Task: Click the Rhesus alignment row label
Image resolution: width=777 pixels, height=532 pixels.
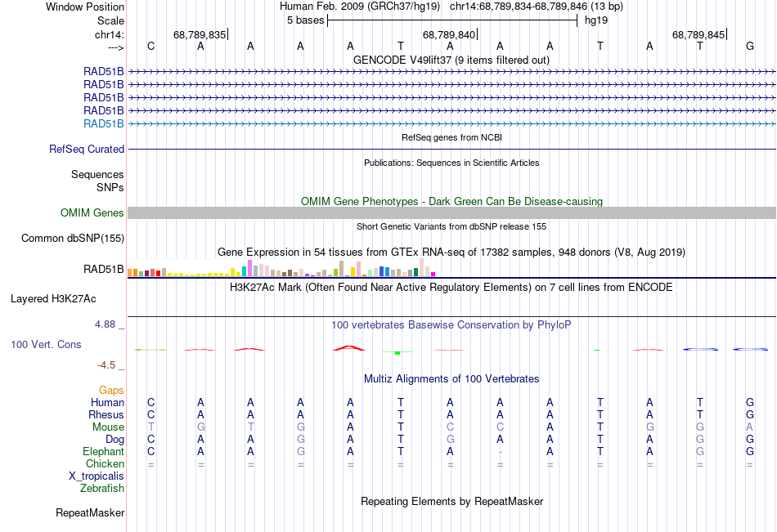Action: click(106, 415)
